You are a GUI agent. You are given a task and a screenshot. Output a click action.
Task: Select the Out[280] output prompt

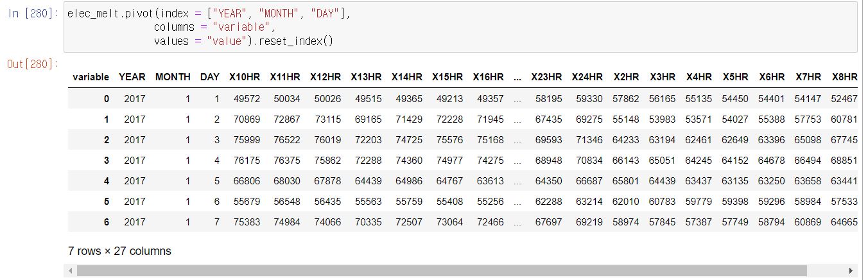[x=33, y=64]
